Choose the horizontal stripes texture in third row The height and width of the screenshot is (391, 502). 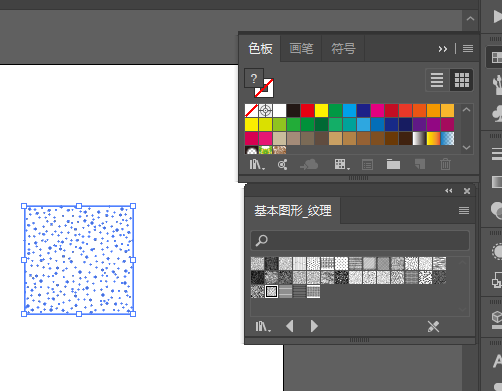click(x=285, y=291)
